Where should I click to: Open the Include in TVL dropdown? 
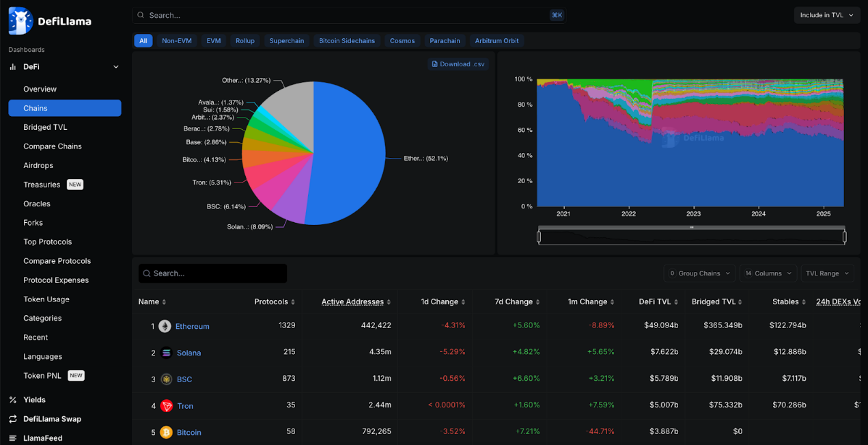click(826, 15)
